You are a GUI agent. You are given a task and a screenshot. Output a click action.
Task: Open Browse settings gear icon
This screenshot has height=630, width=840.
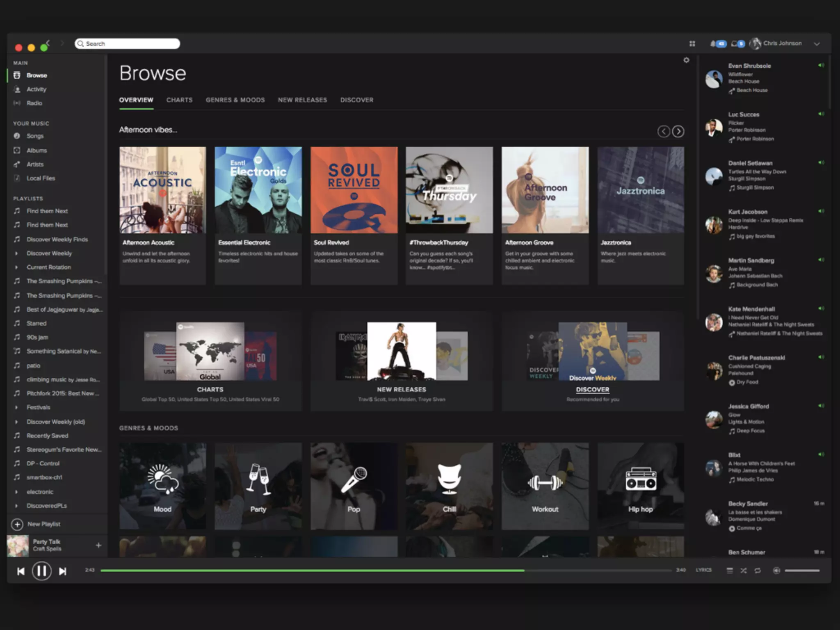point(686,60)
